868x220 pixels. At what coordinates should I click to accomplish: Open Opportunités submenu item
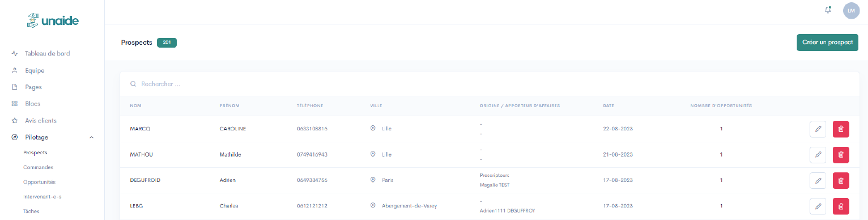(39, 182)
